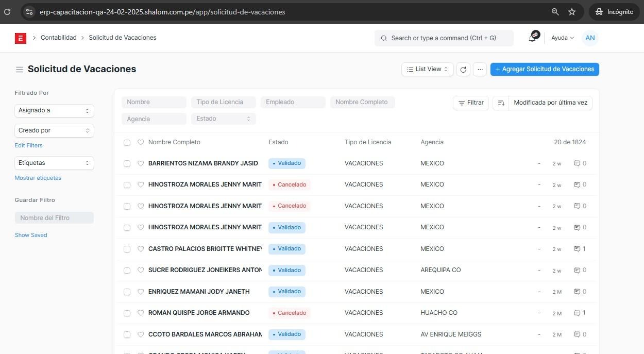Toggle the sidebar hamburger icon
Viewport: 644px width, 354px height.
coord(20,70)
